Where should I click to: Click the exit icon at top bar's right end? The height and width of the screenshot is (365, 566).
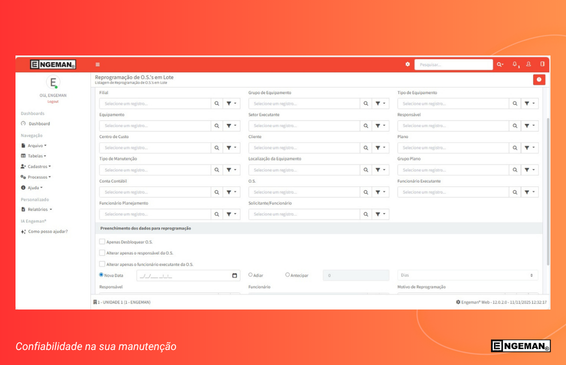(542, 64)
